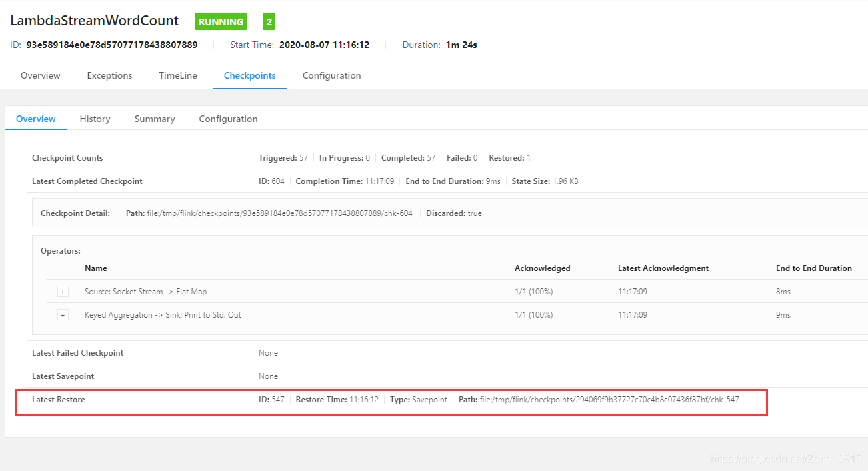This screenshot has height=471, width=868.
Task: Select the Checkpoints tab
Action: pyautogui.click(x=249, y=75)
